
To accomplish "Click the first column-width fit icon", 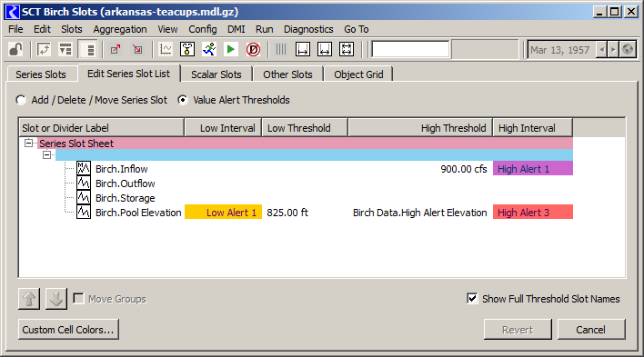I will [303, 50].
